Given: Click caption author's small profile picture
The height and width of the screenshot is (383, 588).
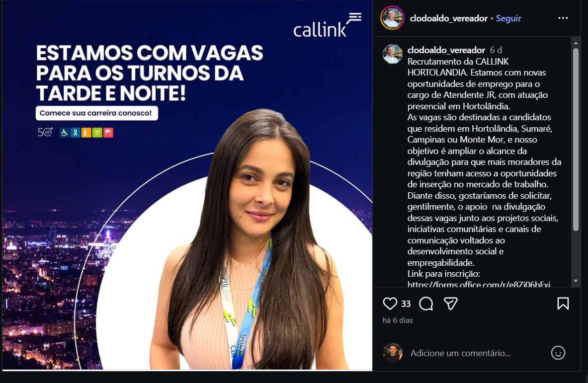Looking at the screenshot, I should 392,54.
